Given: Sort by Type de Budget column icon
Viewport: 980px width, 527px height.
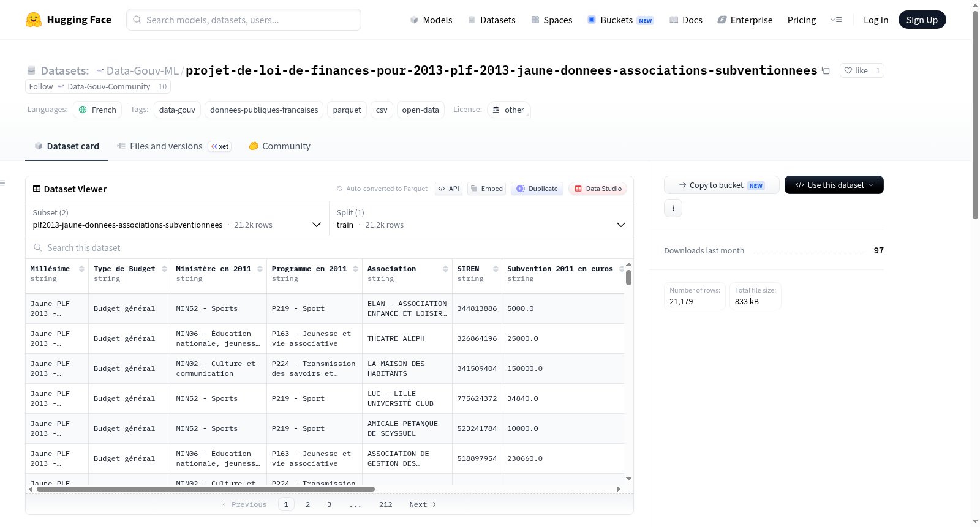Looking at the screenshot, I should coord(164,269).
